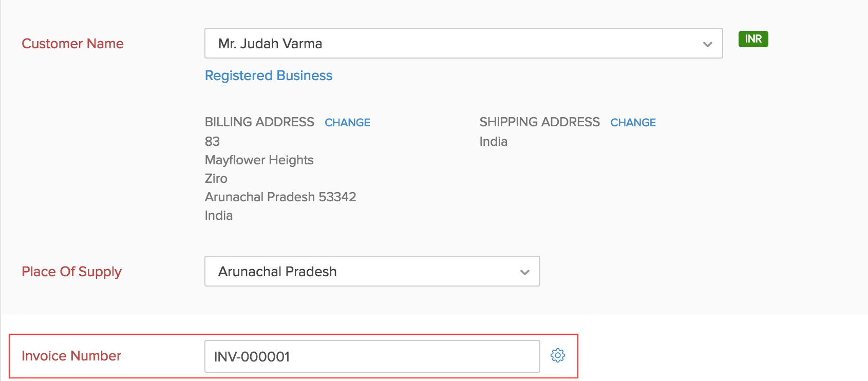Click the Customer Name dropdown chevron
Screen dimensions: 868x381
[x=709, y=44]
